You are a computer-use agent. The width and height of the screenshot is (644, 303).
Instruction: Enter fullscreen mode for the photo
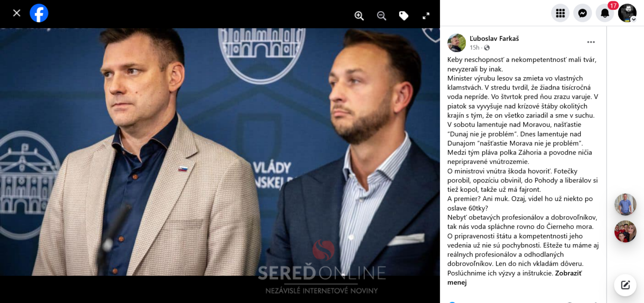[x=426, y=16]
